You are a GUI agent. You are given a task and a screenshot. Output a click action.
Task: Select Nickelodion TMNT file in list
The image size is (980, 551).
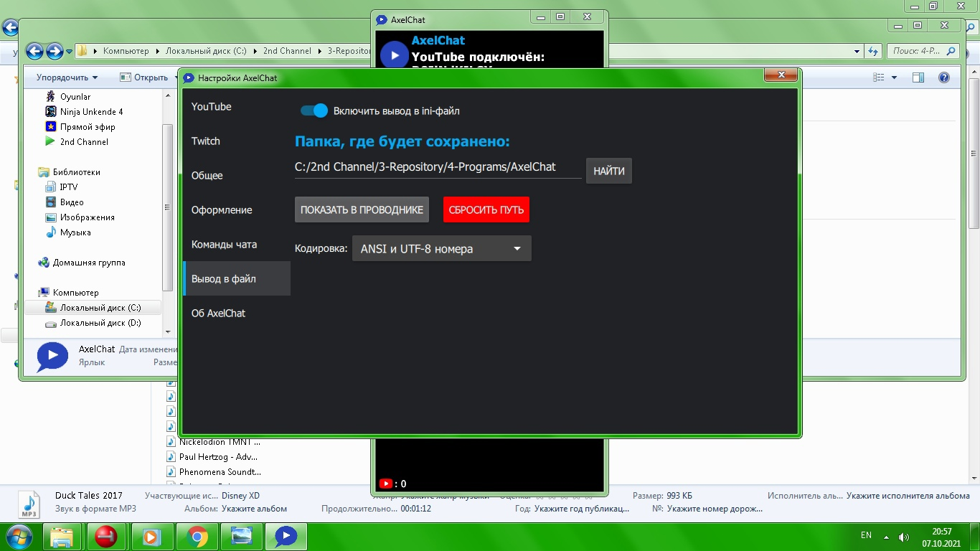point(214,442)
